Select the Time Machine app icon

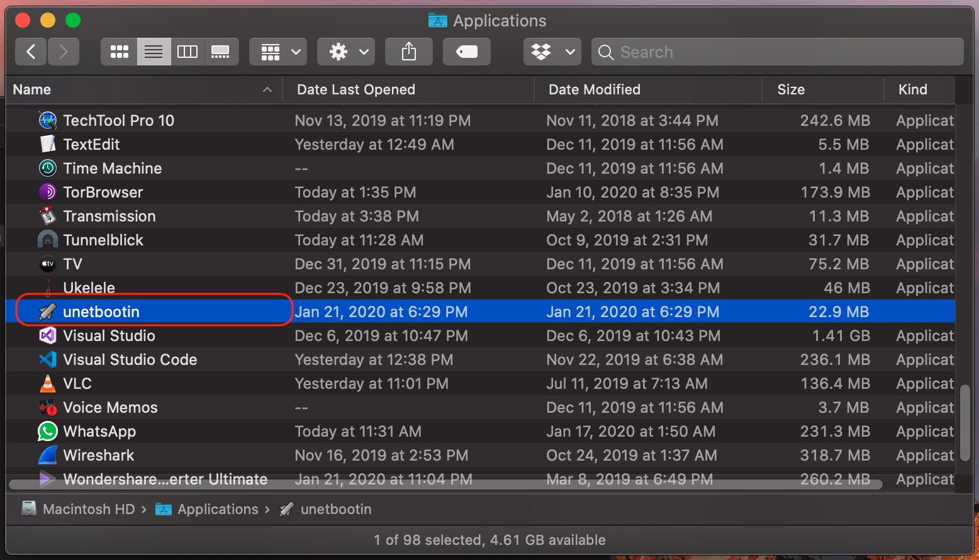pos(48,168)
